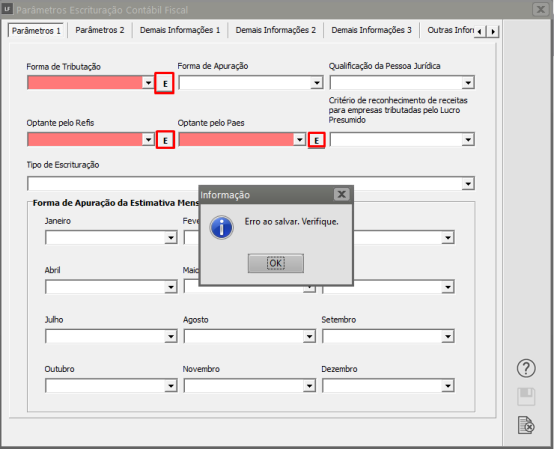Click the E button beside Optante pelo Refis
The image size is (554, 449).
(165, 140)
